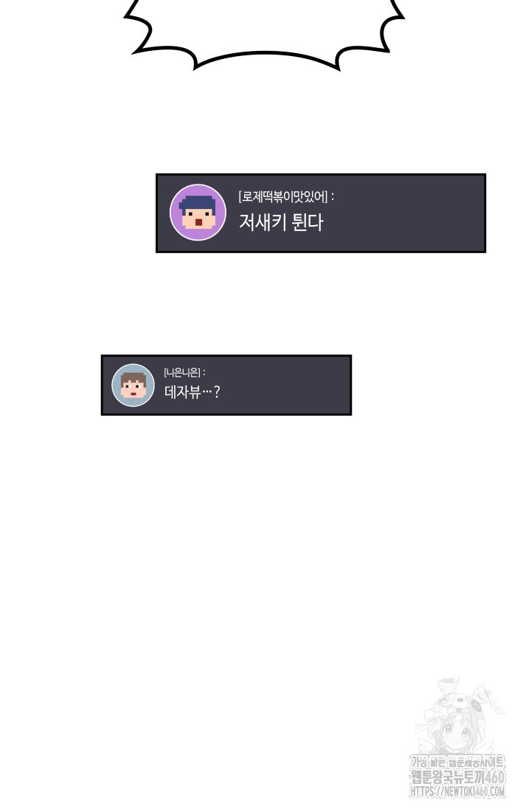Click the gray circle avatar with brown-haired character
The image size is (531, 812).
click(x=133, y=385)
